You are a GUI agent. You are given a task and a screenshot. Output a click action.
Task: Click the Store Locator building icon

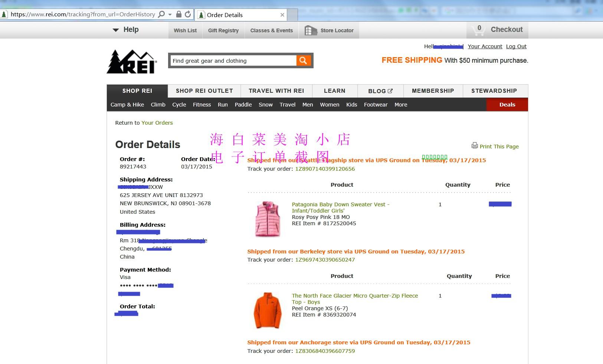tap(311, 30)
